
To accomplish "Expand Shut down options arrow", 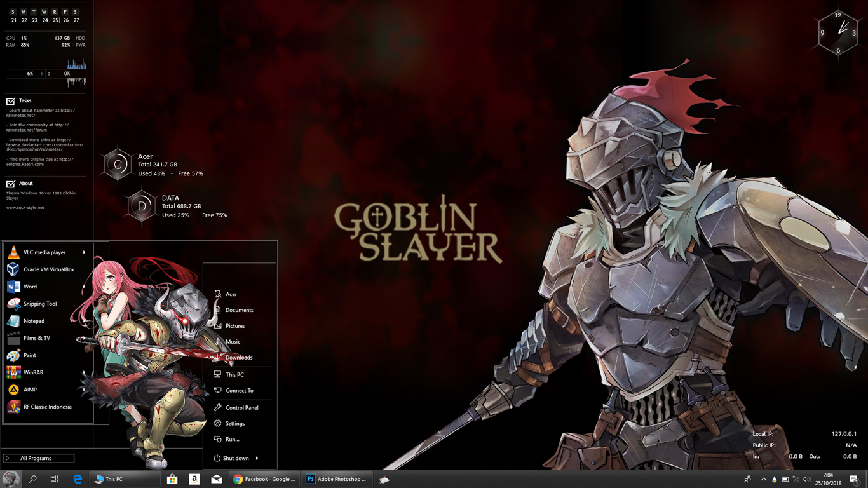I will tap(257, 458).
